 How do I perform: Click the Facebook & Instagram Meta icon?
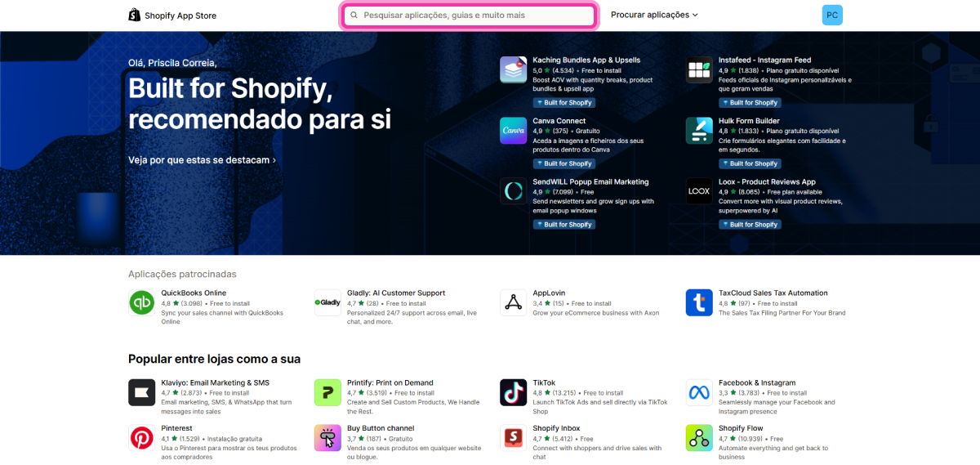[699, 392]
